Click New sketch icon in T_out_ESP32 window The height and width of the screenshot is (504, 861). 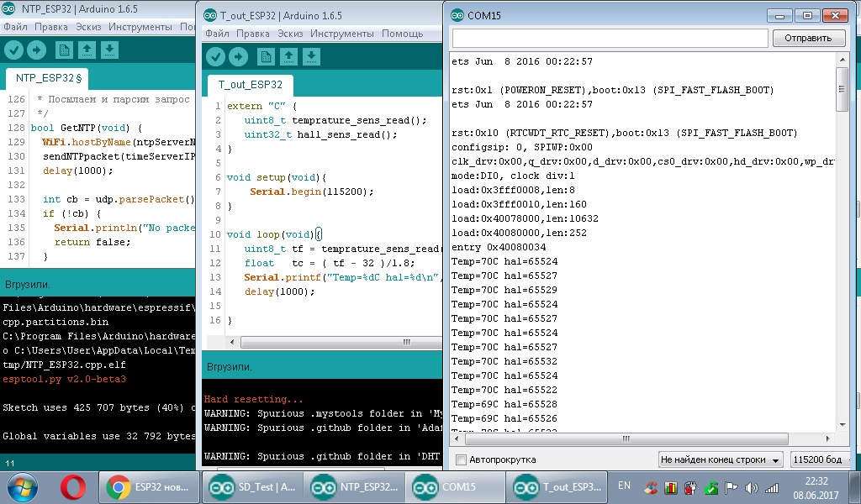click(267, 56)
